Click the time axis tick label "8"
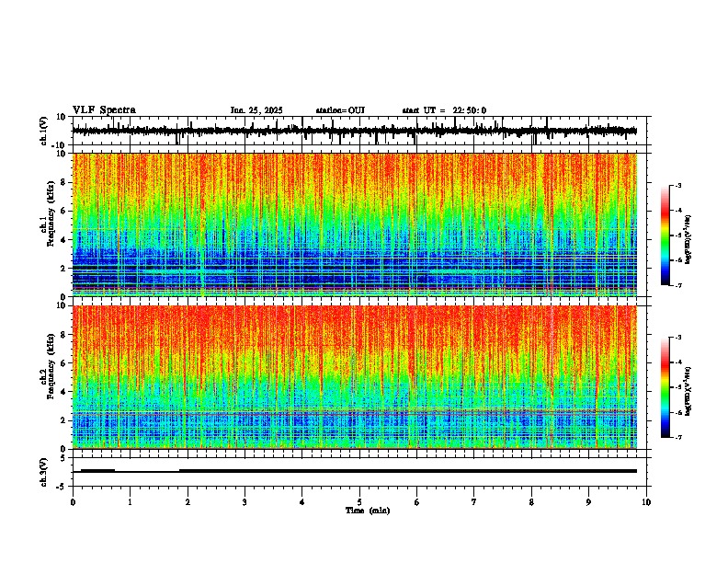 point(531,502)
